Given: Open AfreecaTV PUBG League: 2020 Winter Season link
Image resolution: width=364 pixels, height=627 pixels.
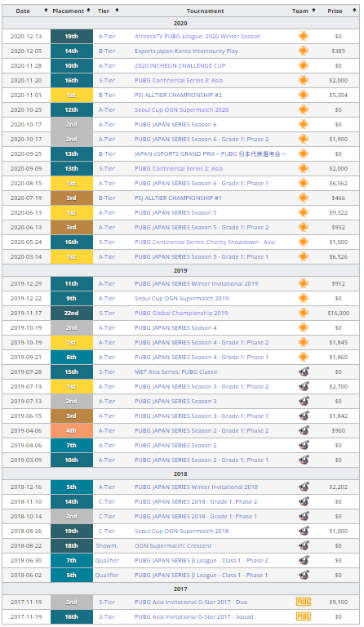Looking at the screenshot, I should [198, 37].
